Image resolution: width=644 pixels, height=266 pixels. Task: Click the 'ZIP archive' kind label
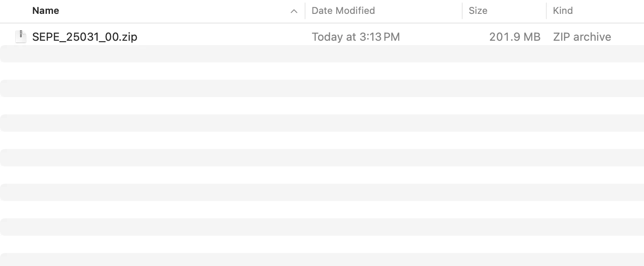tap(582, 36)
